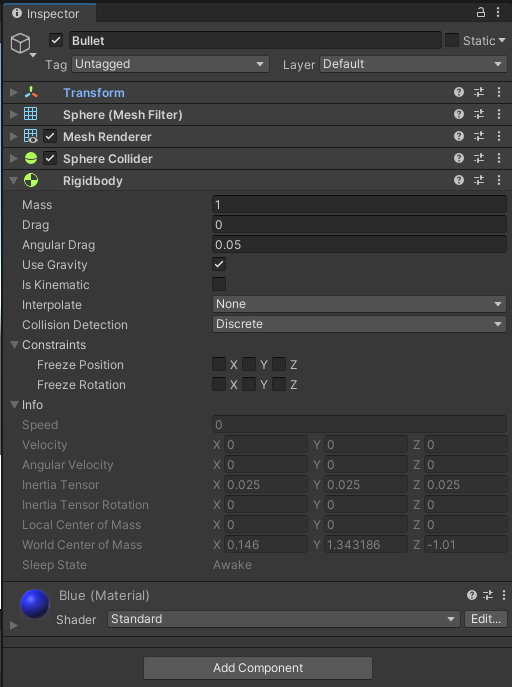This screenshot has width=512, height=687.
Task: Open the Tag Untagged dropdown
Action: click(170, 64)
